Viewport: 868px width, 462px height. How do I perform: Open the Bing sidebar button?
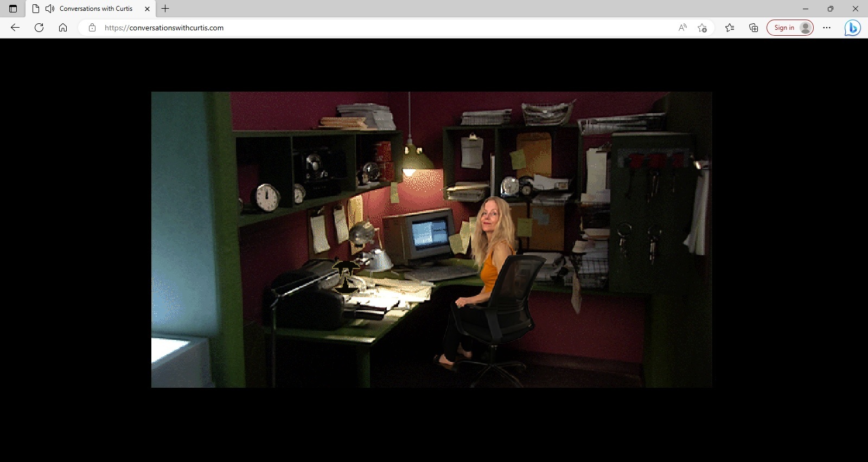(x=852, y=28)
